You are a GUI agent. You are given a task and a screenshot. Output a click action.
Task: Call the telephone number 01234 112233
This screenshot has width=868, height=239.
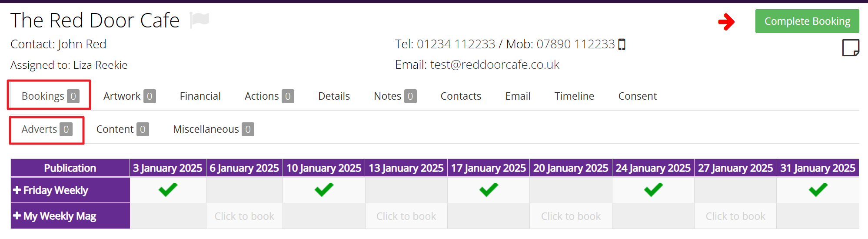coord(456,44)
